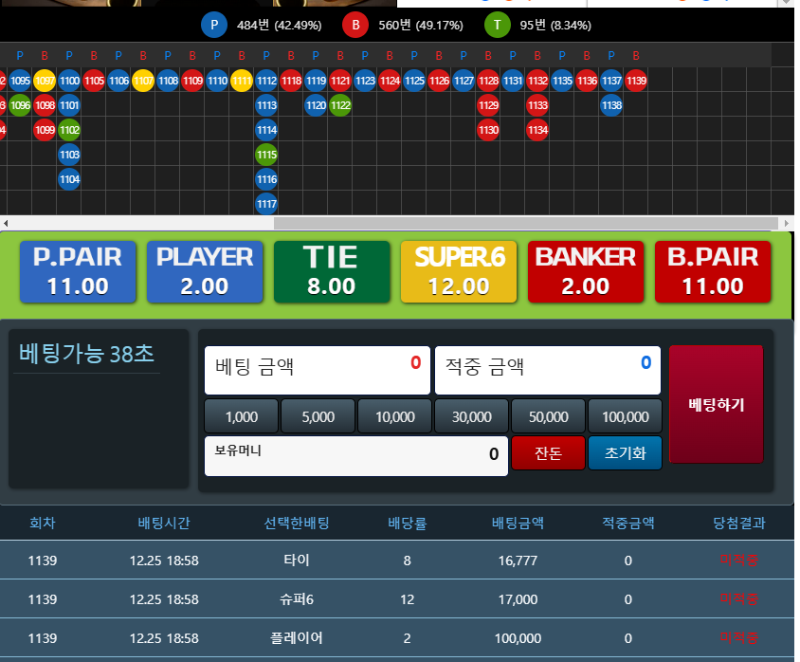Viewport: 800px width, 662px height.
Task: Click the 타이 bet history row
Action: [x=397, y=560]
